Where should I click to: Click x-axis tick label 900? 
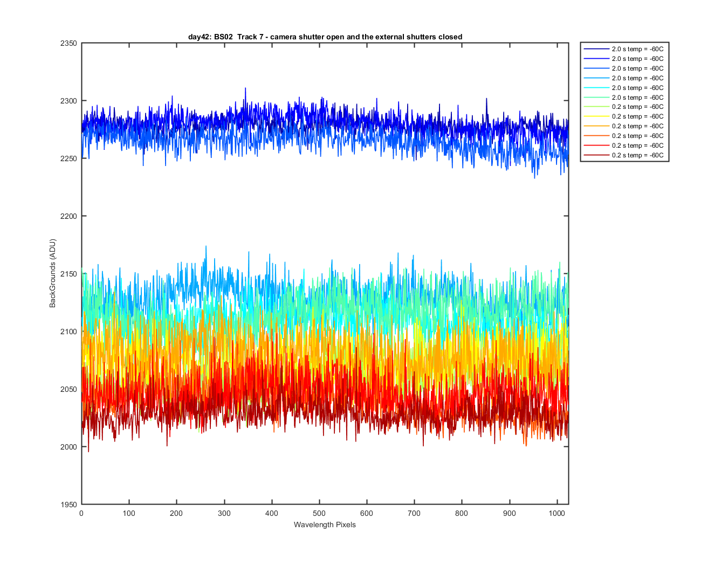[x=509, y=513]
